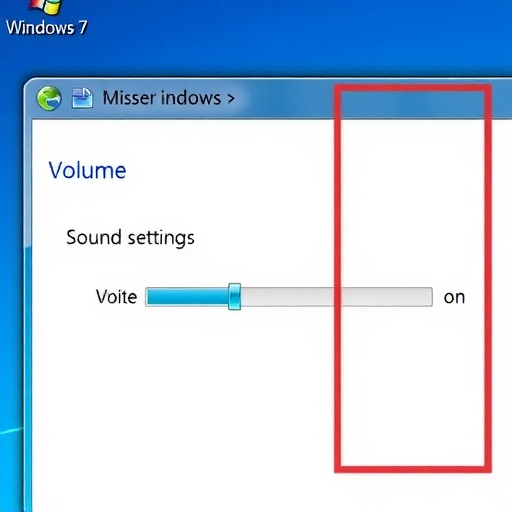Expand the chevron after "Misser indows"
The image size is (512, 512).
231,98
